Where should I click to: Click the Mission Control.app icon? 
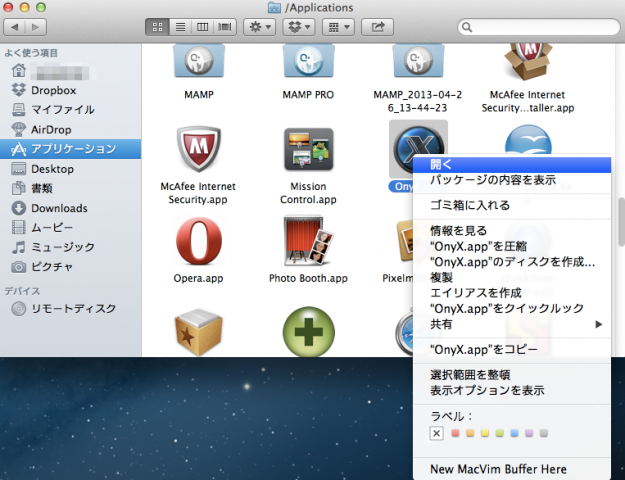click(x=307, y=151)
